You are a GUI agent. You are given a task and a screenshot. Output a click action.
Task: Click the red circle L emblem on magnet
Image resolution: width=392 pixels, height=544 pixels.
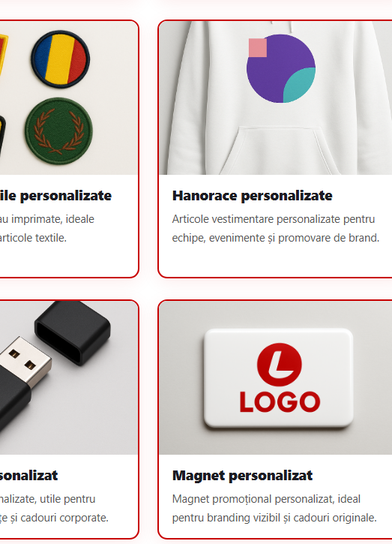280,365
